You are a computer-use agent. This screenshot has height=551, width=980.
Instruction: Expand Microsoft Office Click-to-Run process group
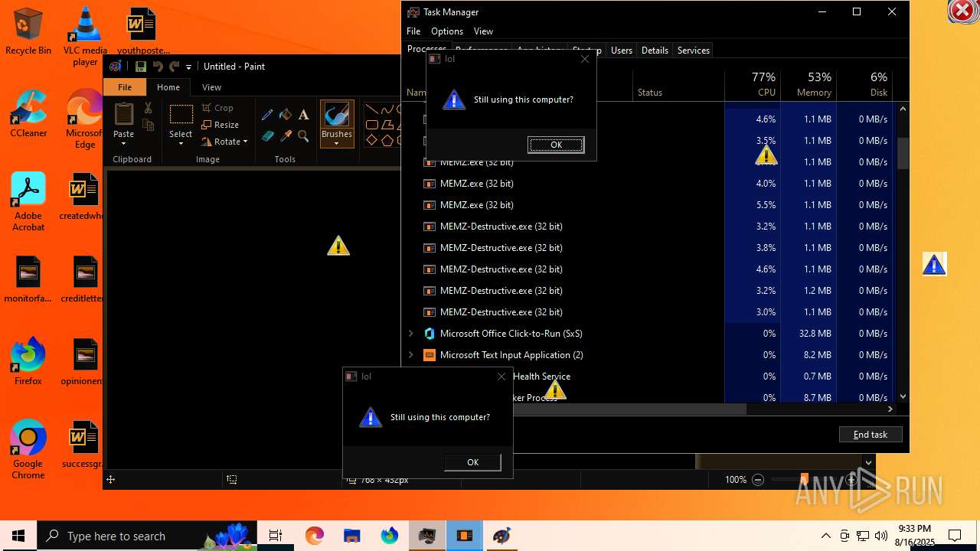click(x=411, y=334)
